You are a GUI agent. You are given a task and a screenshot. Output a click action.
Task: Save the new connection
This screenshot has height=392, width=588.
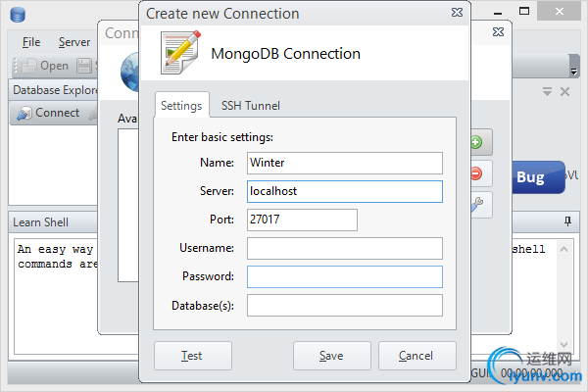331,355
